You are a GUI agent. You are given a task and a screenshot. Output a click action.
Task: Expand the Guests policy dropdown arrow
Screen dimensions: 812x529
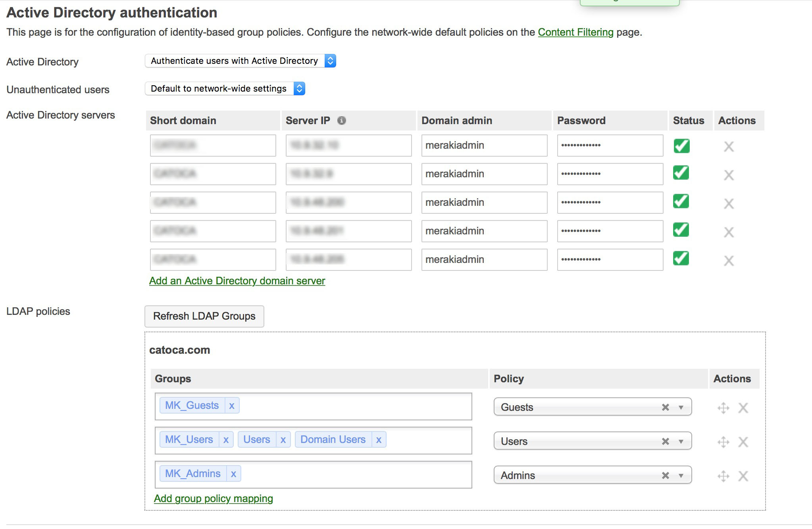tap(681, 407)
